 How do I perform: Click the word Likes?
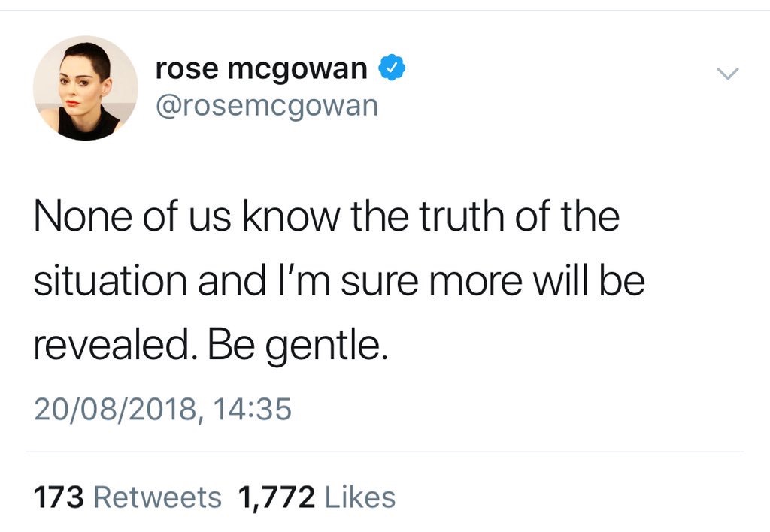(360, 497)
